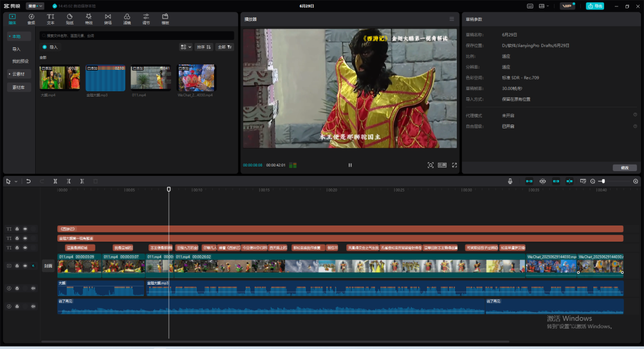The height and width of the screenshot is (349, 644).
Task: Open the 特效 (Effects) tab
Action: [x=89, y=19]
